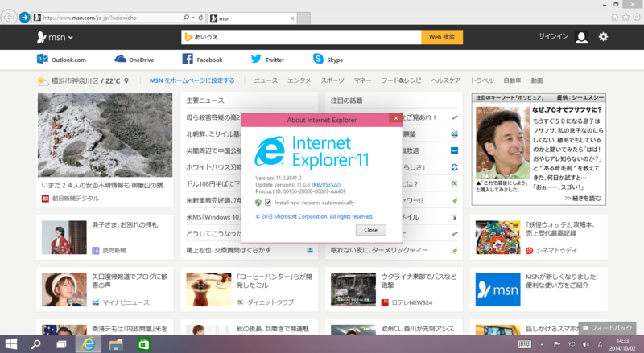Open File Explorer from the taskbar
The width and height of the screenshot is (644, 353).
[116, 344]
